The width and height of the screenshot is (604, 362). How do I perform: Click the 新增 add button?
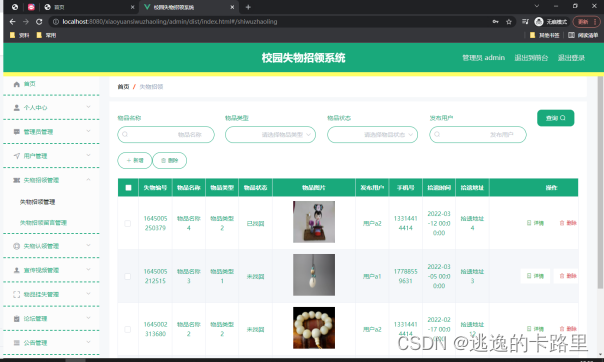tap(135, 161)
